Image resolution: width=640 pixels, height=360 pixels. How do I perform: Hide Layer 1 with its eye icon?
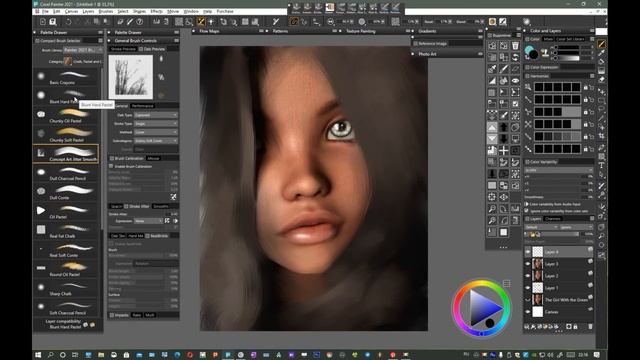tap(528, 288)
